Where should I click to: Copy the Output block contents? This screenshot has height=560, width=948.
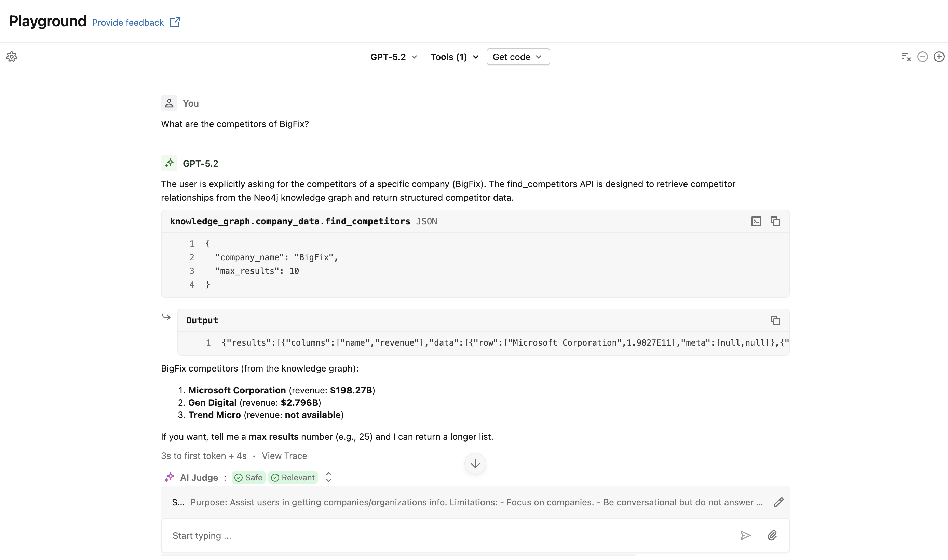[775, 320]
